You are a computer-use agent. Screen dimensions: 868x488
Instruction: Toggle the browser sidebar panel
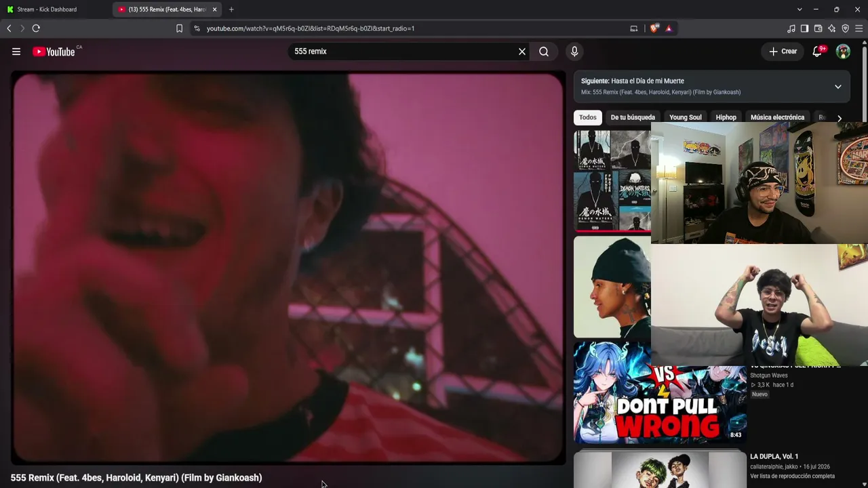(x=805, y=28)
